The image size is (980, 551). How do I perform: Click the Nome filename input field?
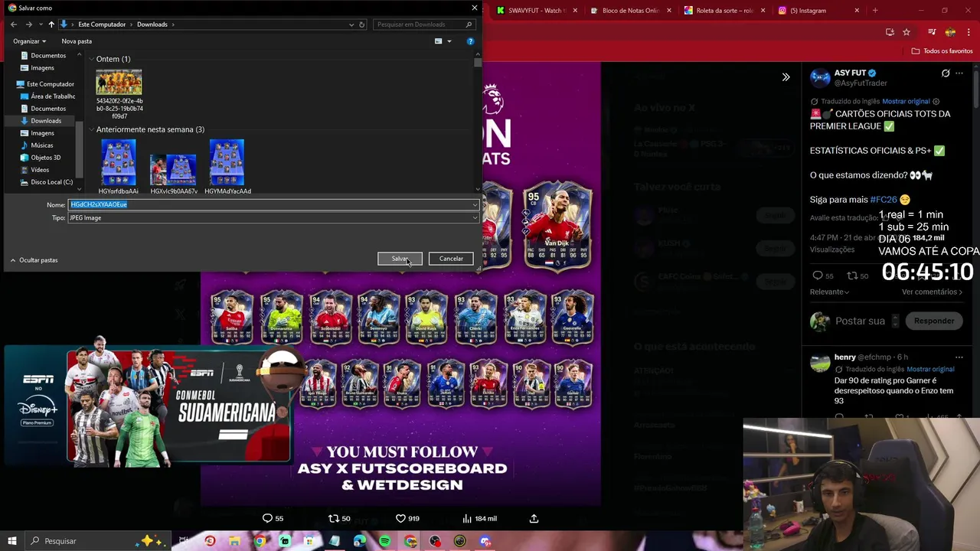tap(268, 204)
